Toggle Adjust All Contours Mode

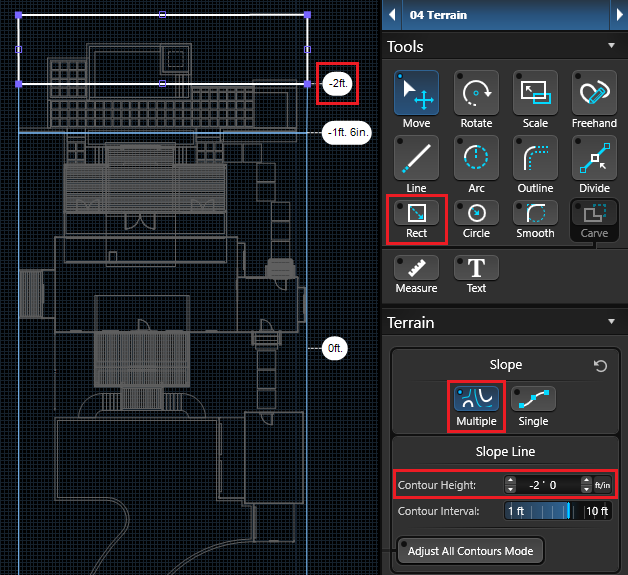point(470,551)
